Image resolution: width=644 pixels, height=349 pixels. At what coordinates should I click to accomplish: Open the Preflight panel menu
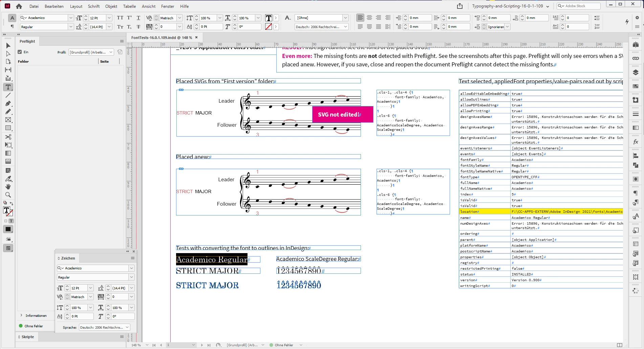(122, 41)
